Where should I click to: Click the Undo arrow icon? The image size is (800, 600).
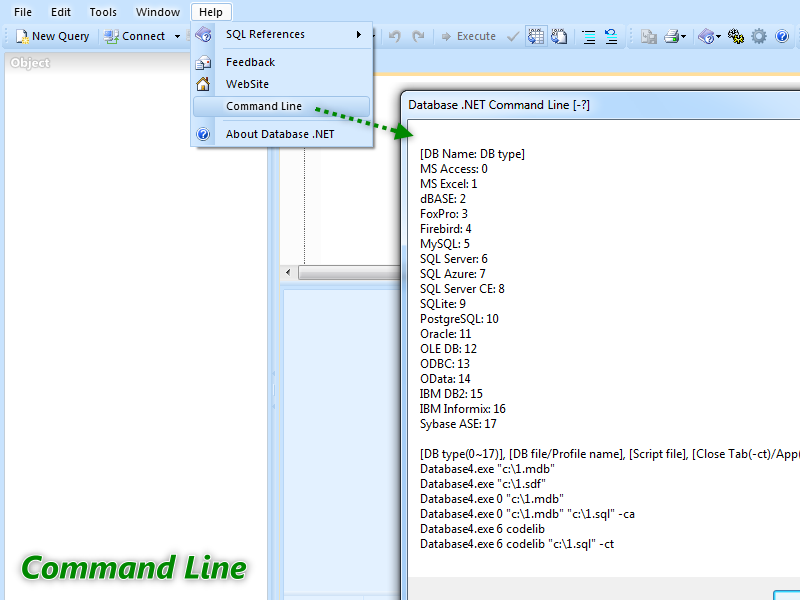click(x=394, y=36)
